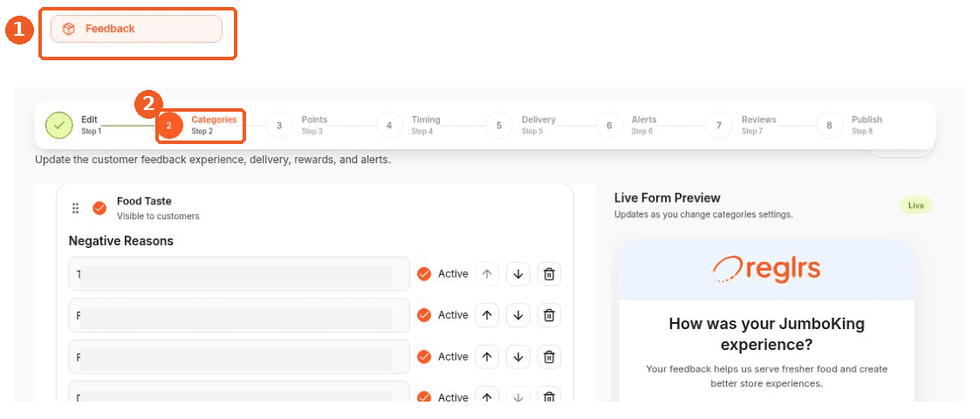Click the Negative Reasons heading
Image resolution: width=980 pixels, height=419 pixels.
point(120,241)
